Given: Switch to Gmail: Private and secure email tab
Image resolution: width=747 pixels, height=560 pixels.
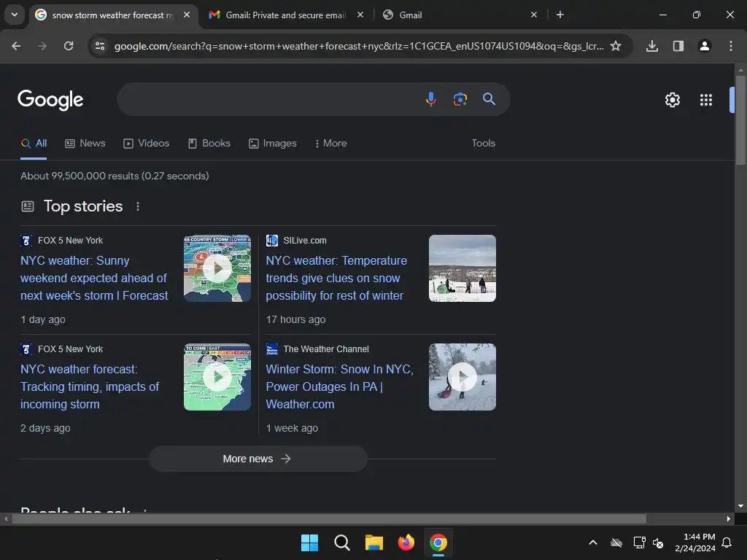Looking at the screenshot, I should [x=286, y=15].
